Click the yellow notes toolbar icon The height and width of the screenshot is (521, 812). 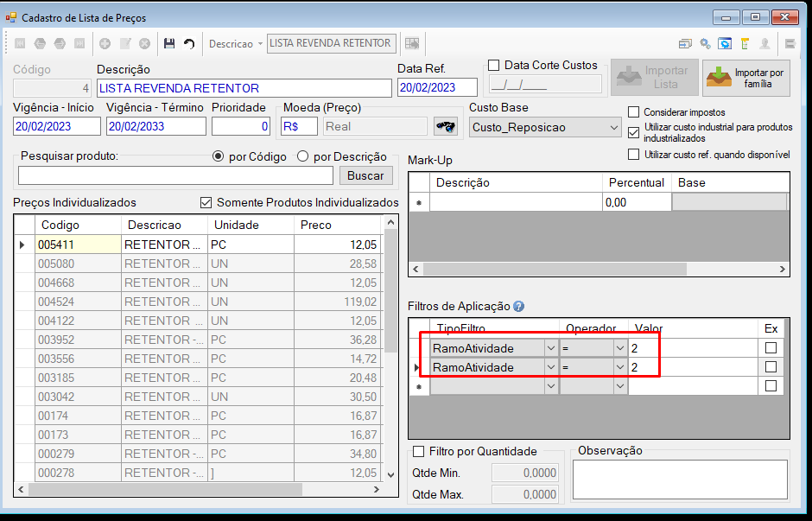(x=745, y=43)
